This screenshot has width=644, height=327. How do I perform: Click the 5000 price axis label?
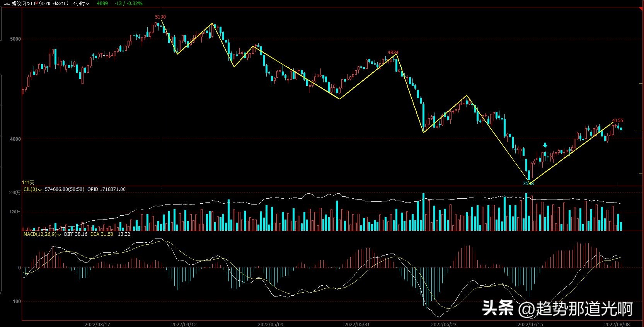[x=15, y=39]
